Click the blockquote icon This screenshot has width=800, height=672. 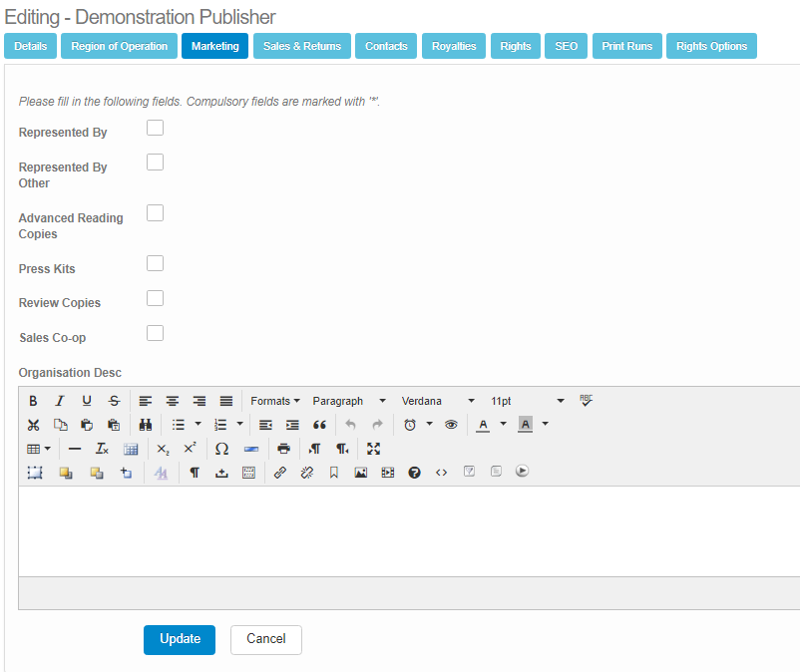point(320,425)
